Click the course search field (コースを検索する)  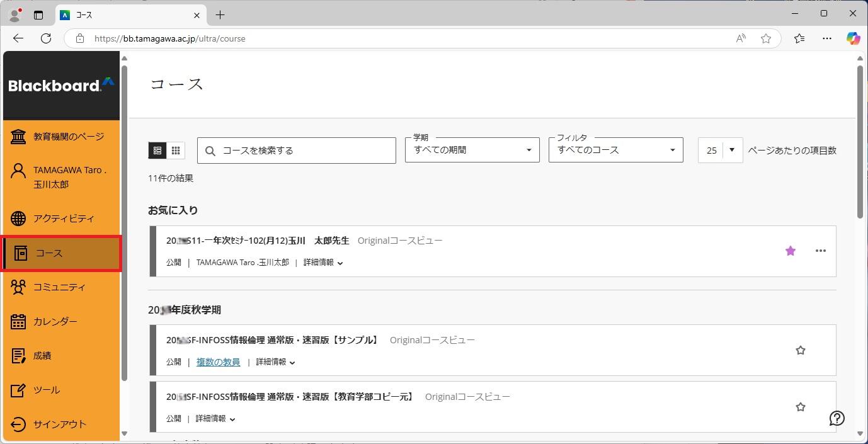tap(296, 151)
